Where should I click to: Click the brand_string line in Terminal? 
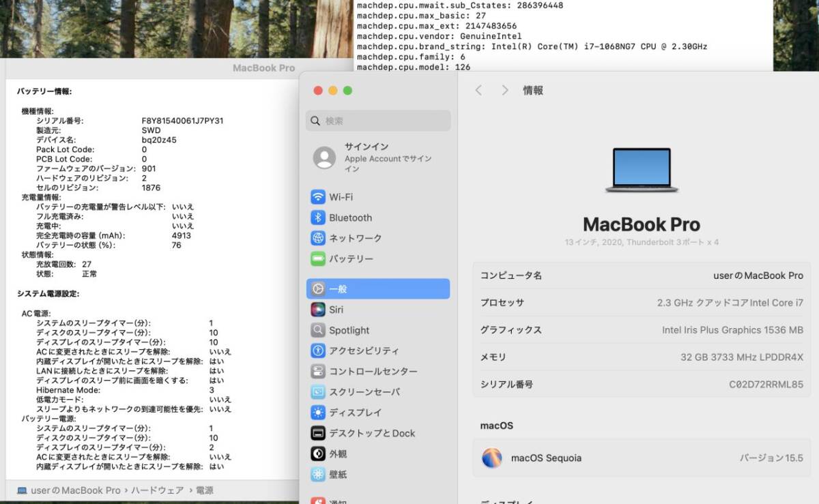[532, 46]
